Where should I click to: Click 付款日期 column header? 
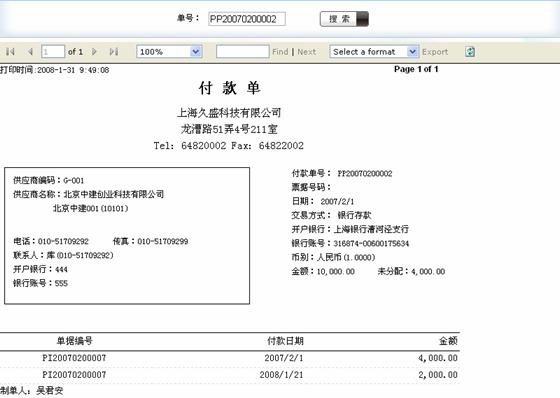point(286,341)
